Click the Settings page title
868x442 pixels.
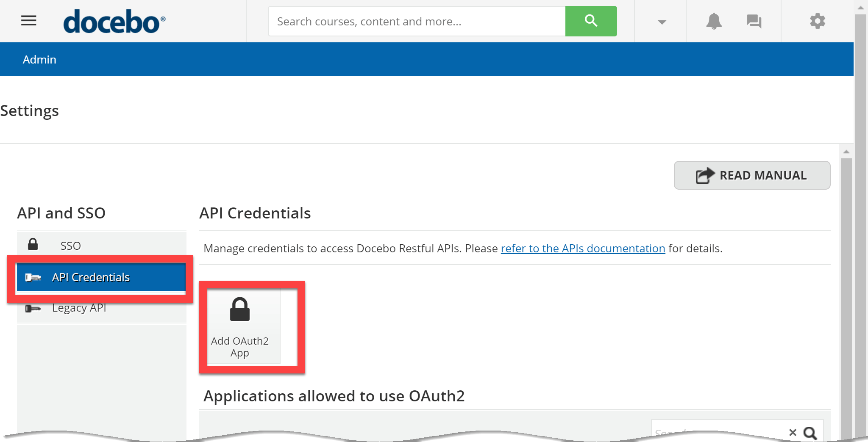29,111
